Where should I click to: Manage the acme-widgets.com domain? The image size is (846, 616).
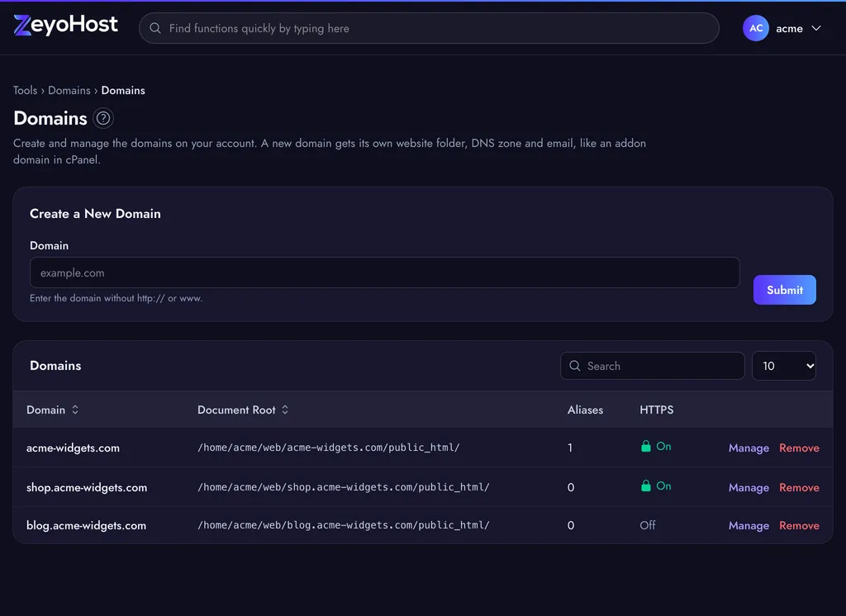749,448
